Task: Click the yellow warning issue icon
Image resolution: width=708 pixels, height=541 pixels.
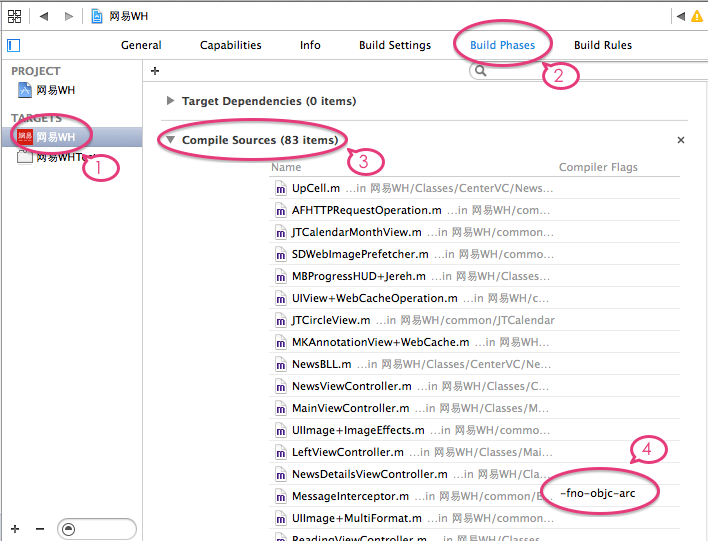Action: [696, 16]
